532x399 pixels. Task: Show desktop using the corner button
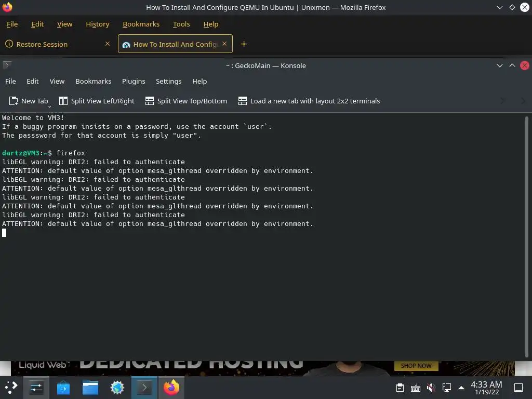coord(518,388)
